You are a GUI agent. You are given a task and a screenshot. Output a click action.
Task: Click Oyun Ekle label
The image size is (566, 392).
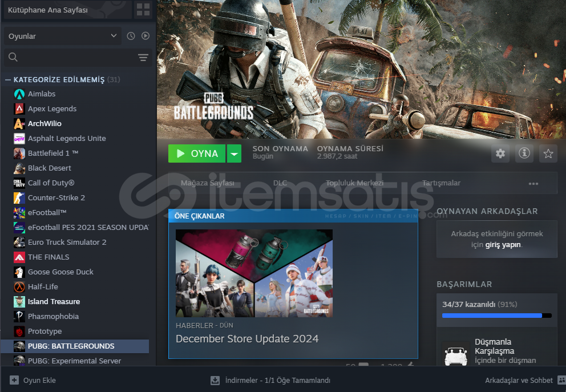pos(40,380)
